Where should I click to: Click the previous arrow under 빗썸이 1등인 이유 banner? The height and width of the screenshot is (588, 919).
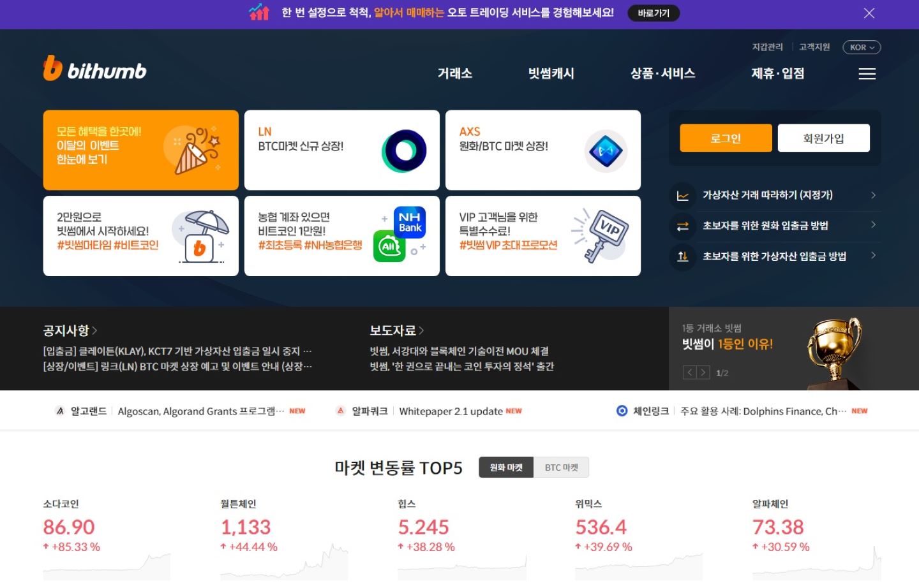coord(690,372)
